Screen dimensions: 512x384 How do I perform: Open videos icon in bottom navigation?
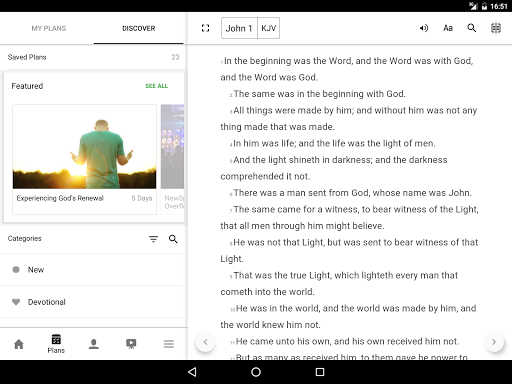(131, 344)
